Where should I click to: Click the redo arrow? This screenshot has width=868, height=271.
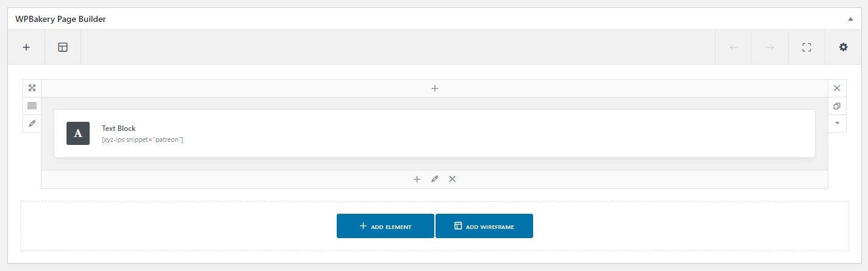pyautogui.click(x=770, y=47)
